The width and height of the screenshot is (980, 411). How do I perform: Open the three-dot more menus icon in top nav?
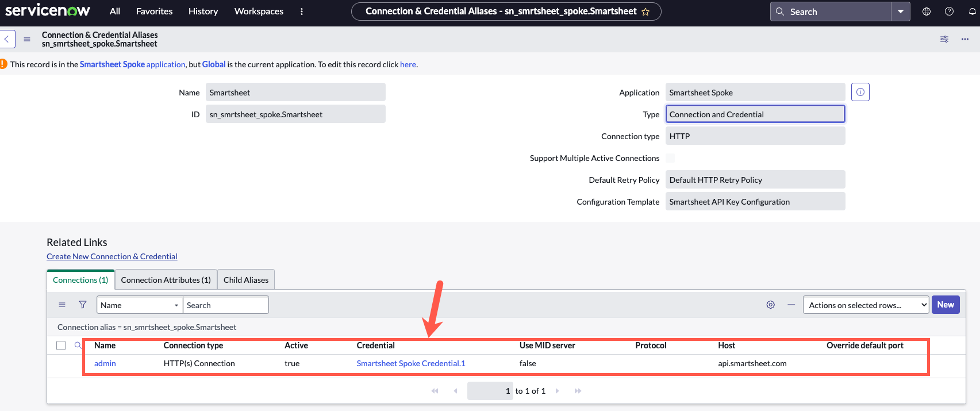[302, 11]
